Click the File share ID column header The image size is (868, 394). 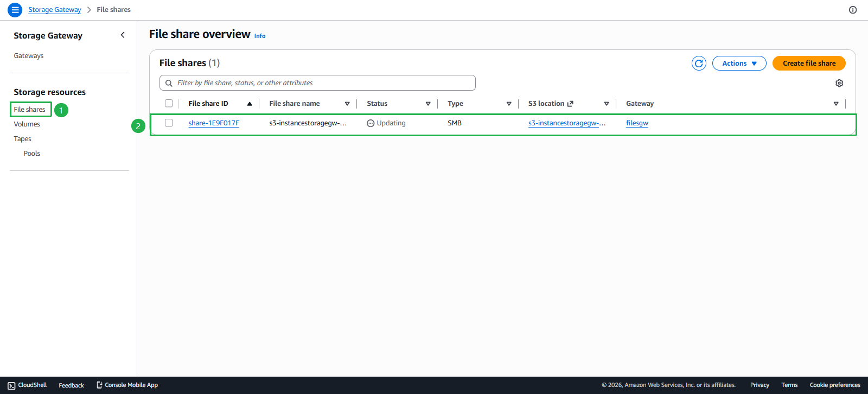[208, 104]
